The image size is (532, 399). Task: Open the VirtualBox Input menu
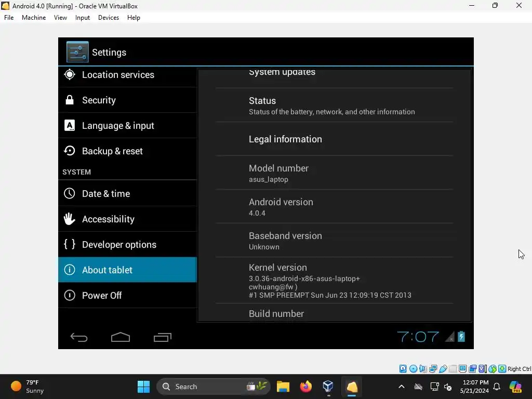point(83,18)
